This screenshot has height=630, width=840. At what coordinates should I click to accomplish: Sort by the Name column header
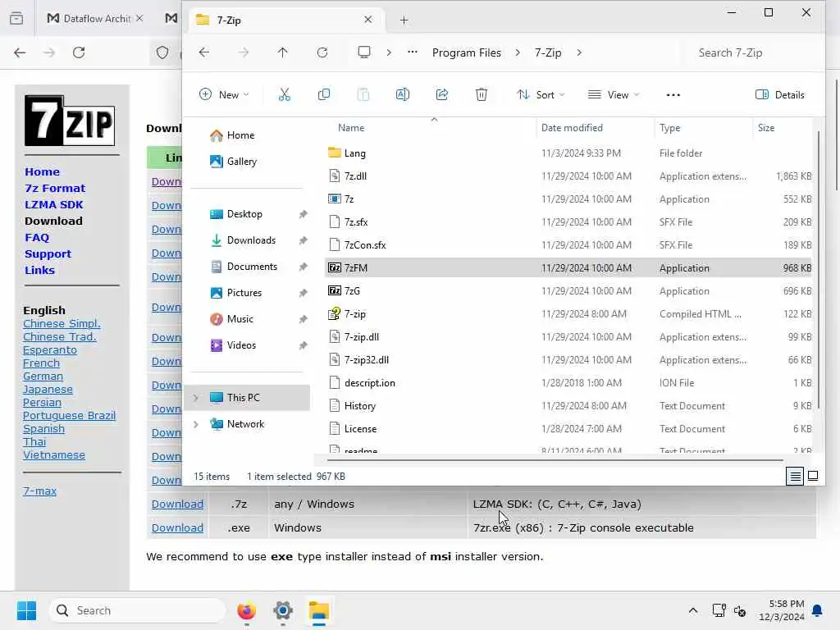[350, 128]
